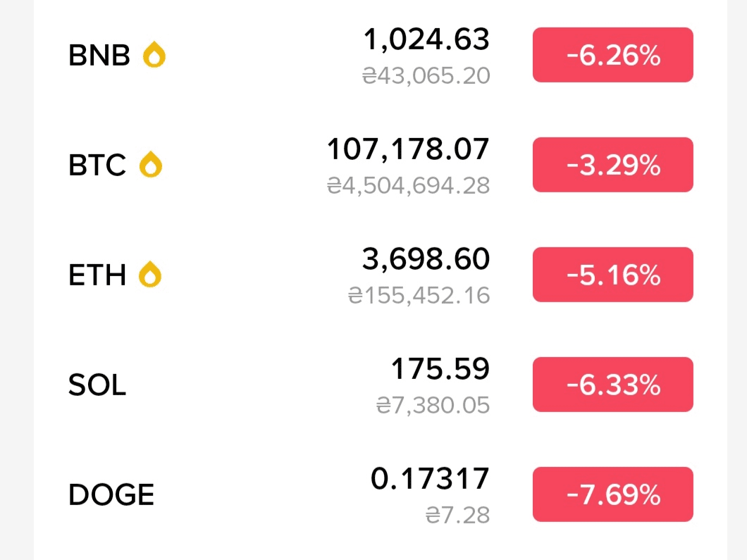Click the DOGE price 0.17317
747x560 pixels.
[430, 478]
